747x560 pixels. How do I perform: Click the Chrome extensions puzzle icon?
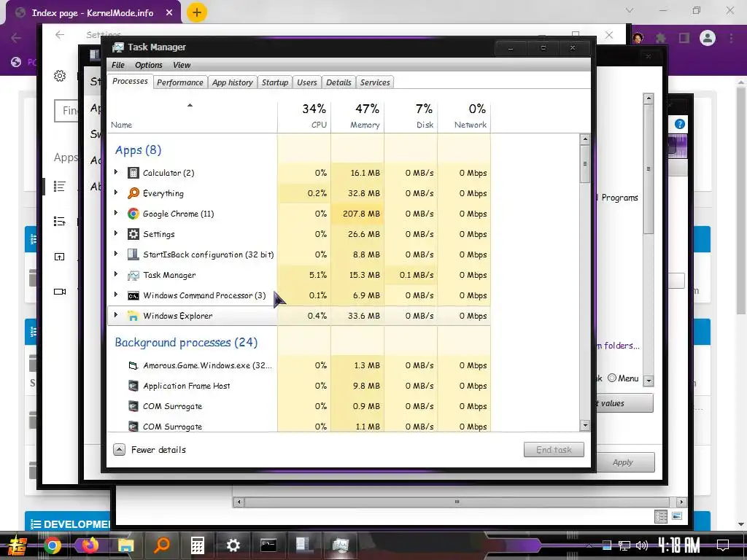[x=661, y=38]
